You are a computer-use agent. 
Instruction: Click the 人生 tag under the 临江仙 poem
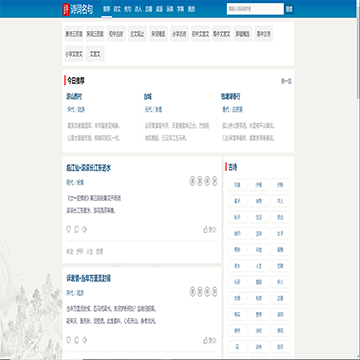pos(89,252)
